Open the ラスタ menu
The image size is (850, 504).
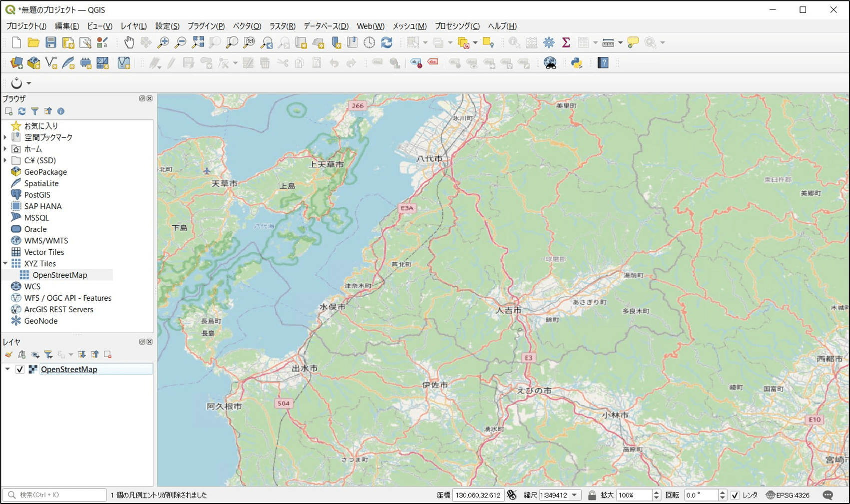pos(282,26)
